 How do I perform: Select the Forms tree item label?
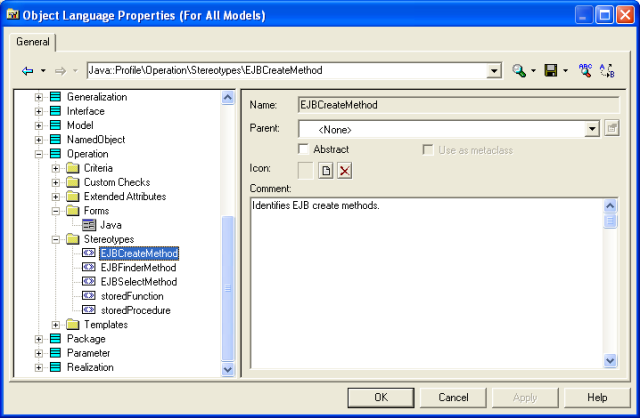(x=96, y=211)
